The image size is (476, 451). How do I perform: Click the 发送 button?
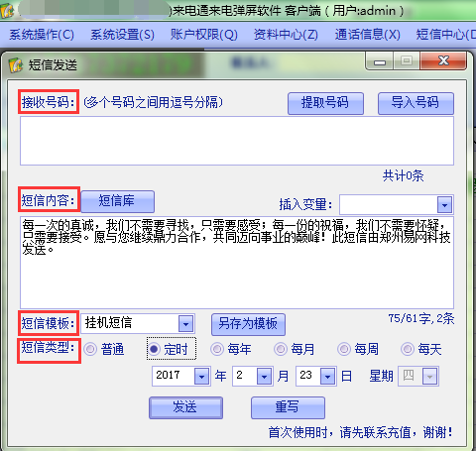(185, 407)
